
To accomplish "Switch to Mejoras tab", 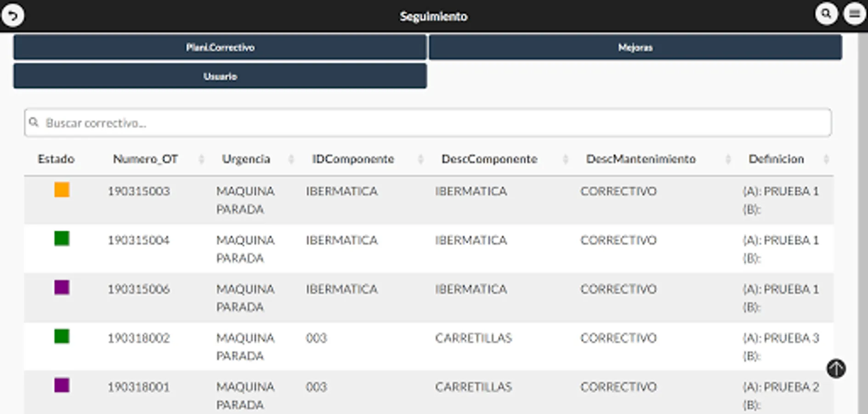I will (x=635, y=47).
